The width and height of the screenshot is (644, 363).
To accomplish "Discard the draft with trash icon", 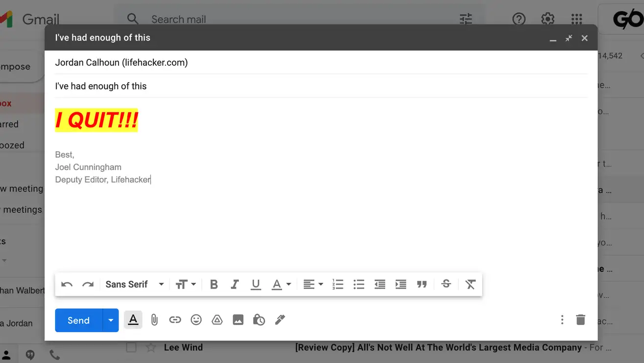I will tap(580, 320).
